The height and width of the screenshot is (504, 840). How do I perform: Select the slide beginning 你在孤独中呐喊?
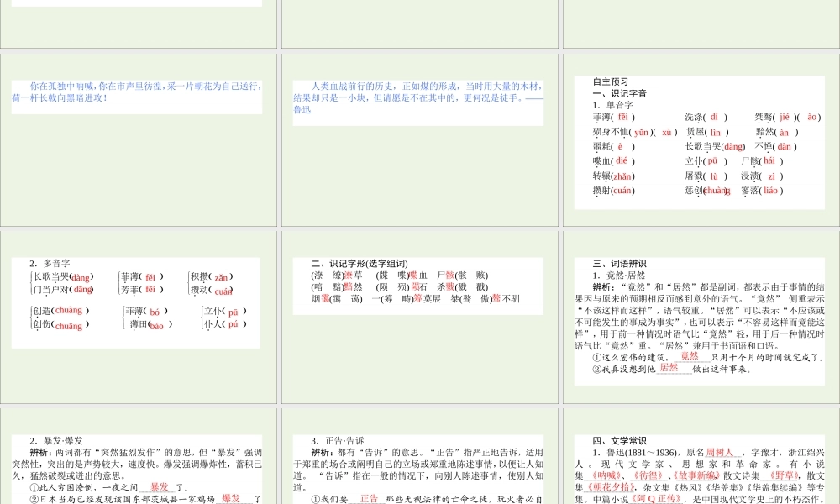(x=139, y=139)
